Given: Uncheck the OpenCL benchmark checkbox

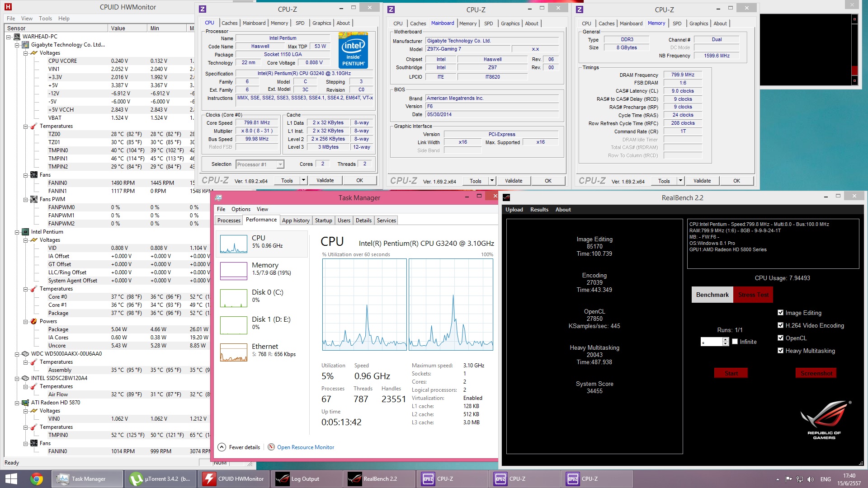Looking at the screenshot, I should click(780, 338).
